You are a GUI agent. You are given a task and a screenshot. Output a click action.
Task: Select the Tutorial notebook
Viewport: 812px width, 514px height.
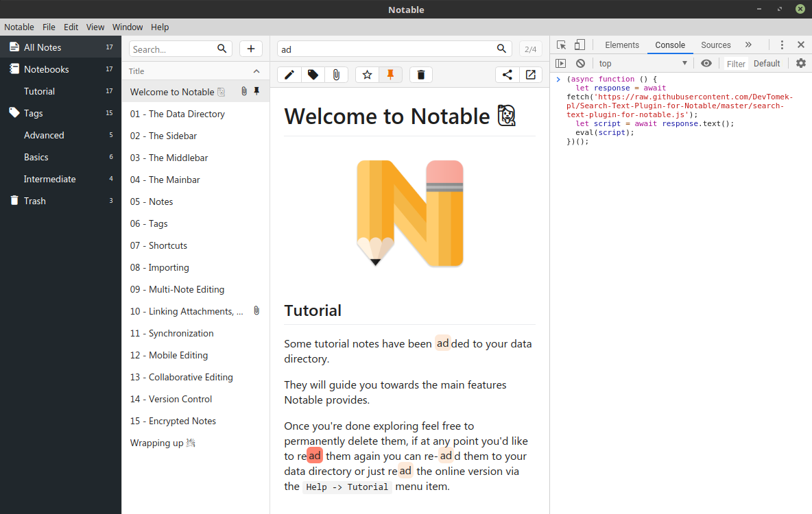point(60,91)
